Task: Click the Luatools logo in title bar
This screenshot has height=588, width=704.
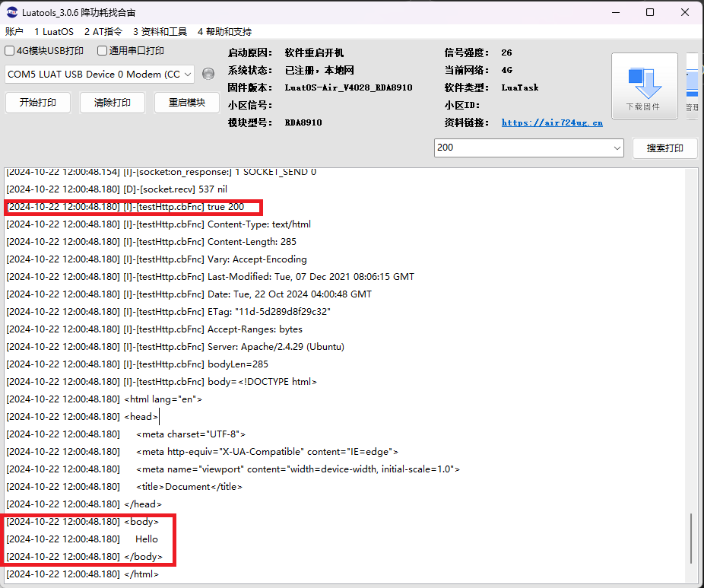Action: pos(12,12)
